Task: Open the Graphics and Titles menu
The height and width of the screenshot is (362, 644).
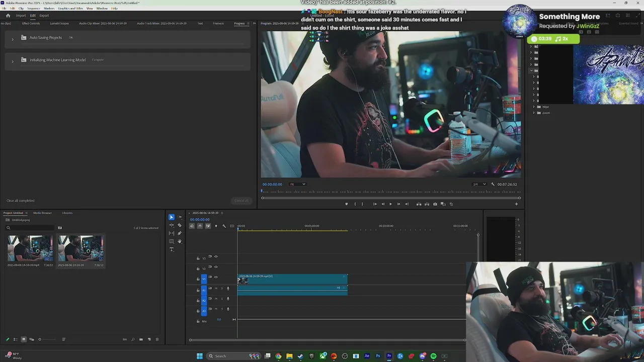Action: click(70, 9)
